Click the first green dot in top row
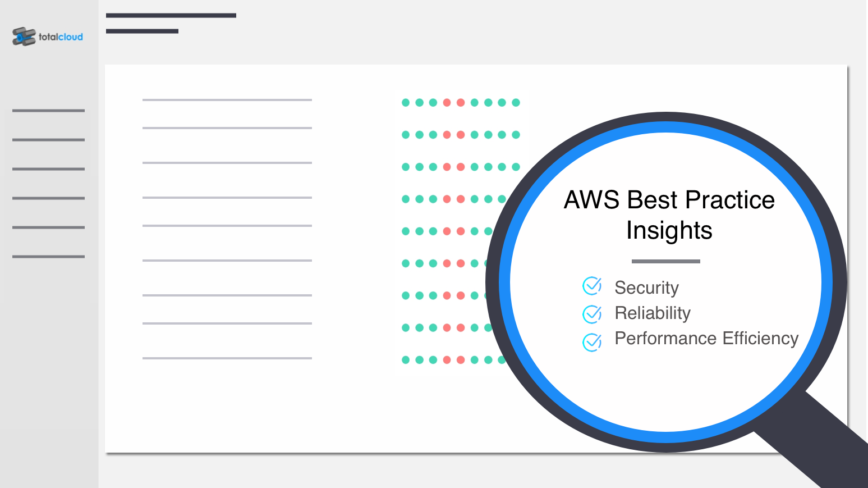 [406, 103]
